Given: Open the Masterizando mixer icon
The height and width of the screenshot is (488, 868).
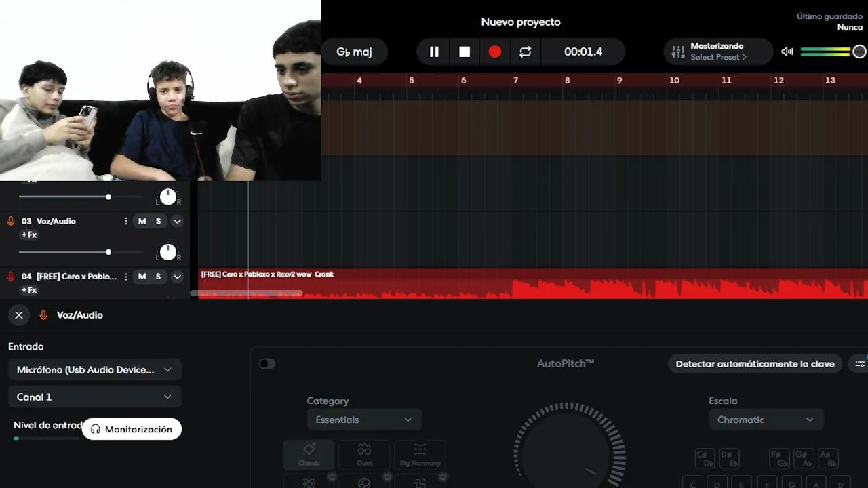Looking at the screenshot, I should tap(678, 52).
